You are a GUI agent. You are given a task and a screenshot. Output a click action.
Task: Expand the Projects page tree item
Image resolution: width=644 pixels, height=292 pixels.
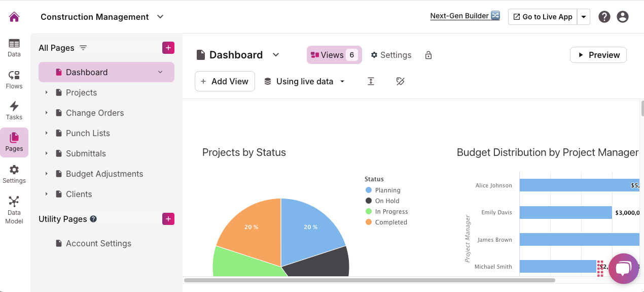(46, 92)
